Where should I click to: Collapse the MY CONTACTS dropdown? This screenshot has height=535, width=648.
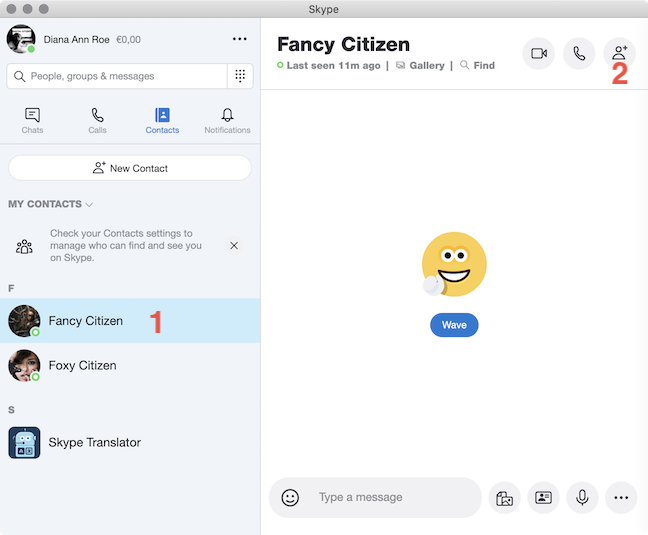tap(50, 204)
